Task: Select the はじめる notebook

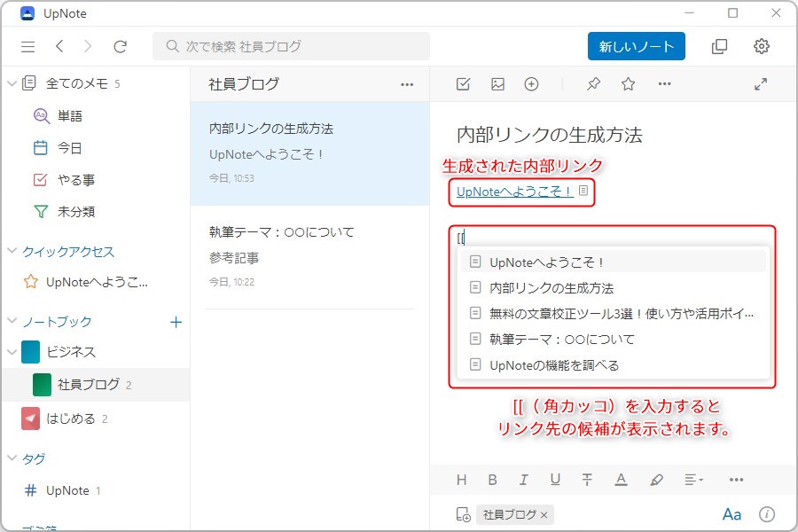Action: 70,419
